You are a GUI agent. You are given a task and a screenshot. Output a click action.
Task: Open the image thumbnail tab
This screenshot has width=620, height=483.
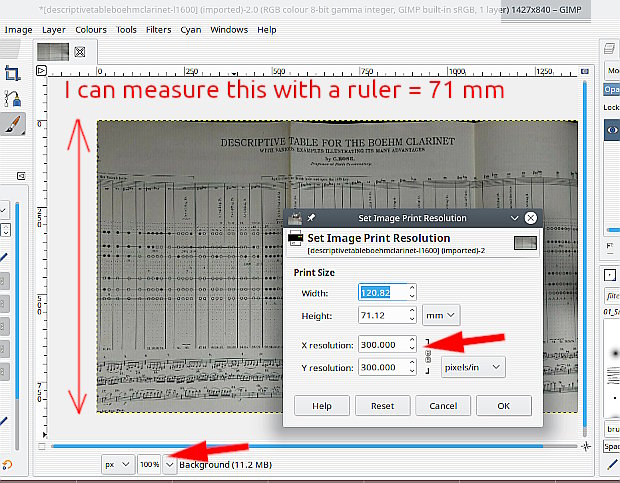click(53, 52)
